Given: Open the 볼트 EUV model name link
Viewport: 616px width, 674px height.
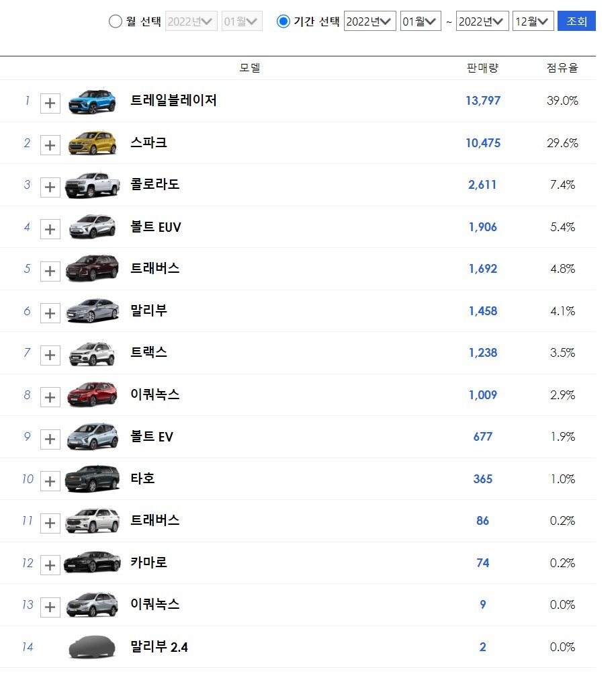Looking at the screenshot, I should [155, 226].
